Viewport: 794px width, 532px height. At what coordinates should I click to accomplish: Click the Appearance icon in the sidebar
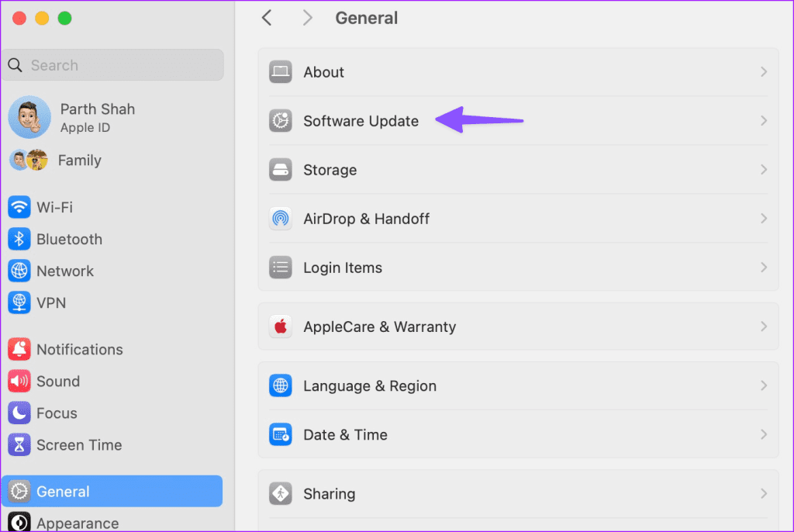[19, 522]
